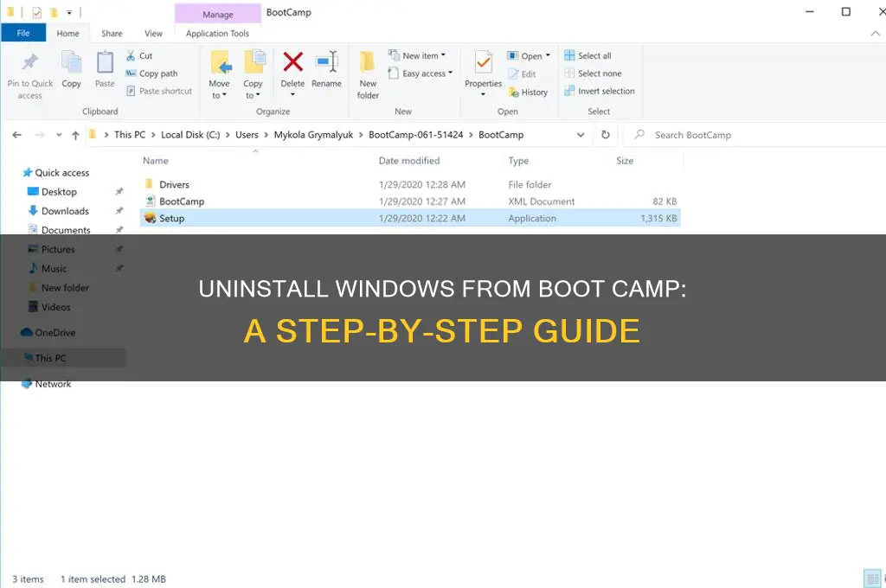Open History in ribbon
Screen dimensions: 886x588
click(x=528, y=92)
